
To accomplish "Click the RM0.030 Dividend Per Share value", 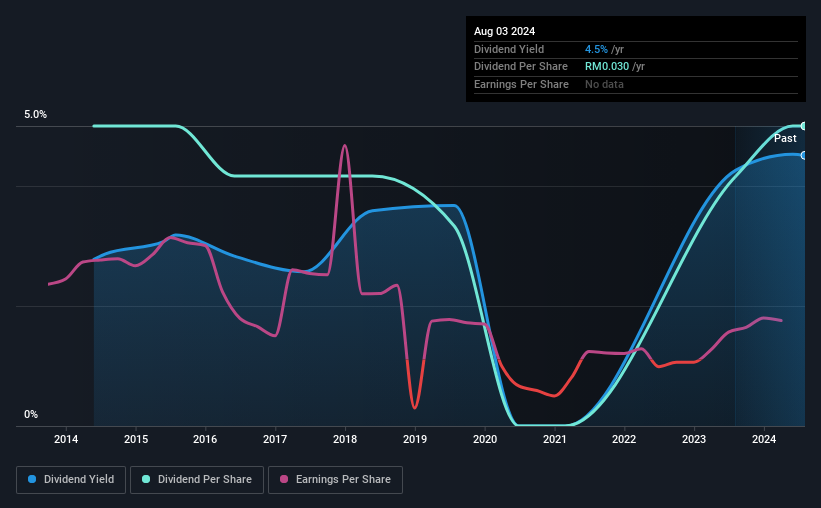I will click(x=607, y=67).
